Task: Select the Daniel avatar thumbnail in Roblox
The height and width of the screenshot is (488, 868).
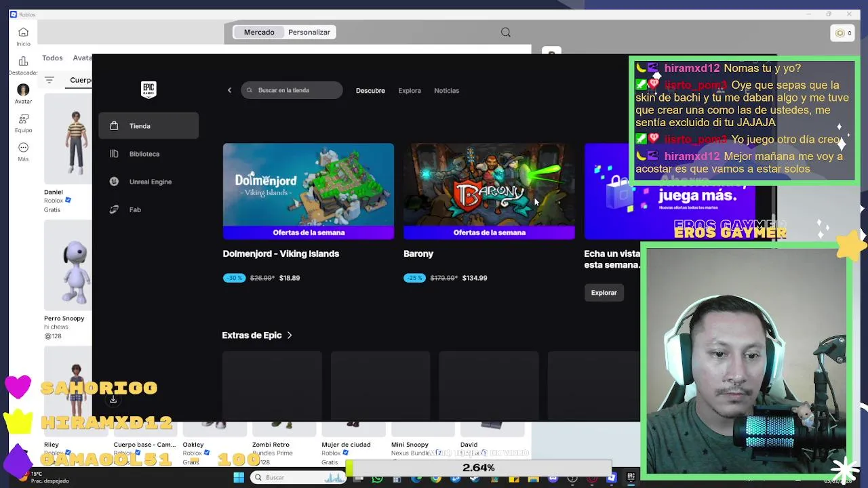Action: 68,139
